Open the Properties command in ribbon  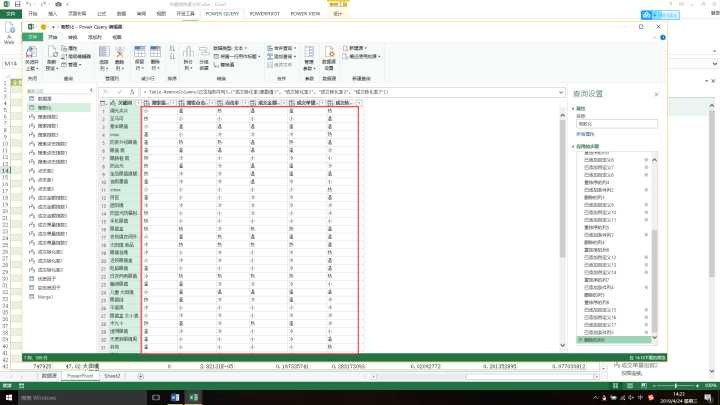tap(69, 48)
